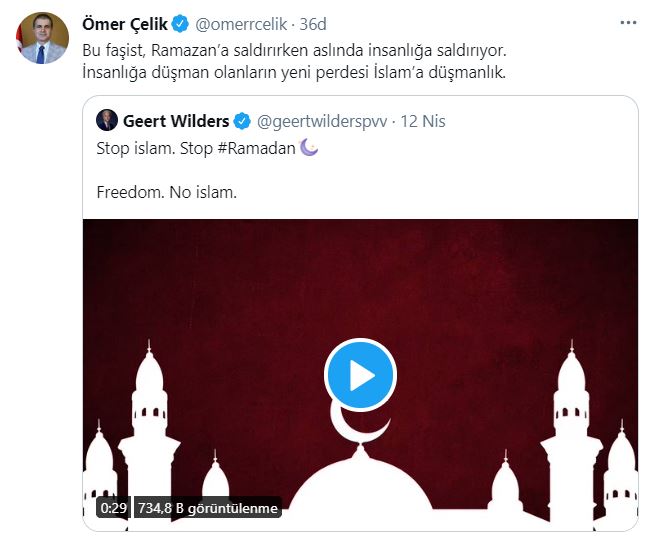Click Ömer Çelik's profile avatar
Viewport: 656px width, 543px height.
pos(40,38)
